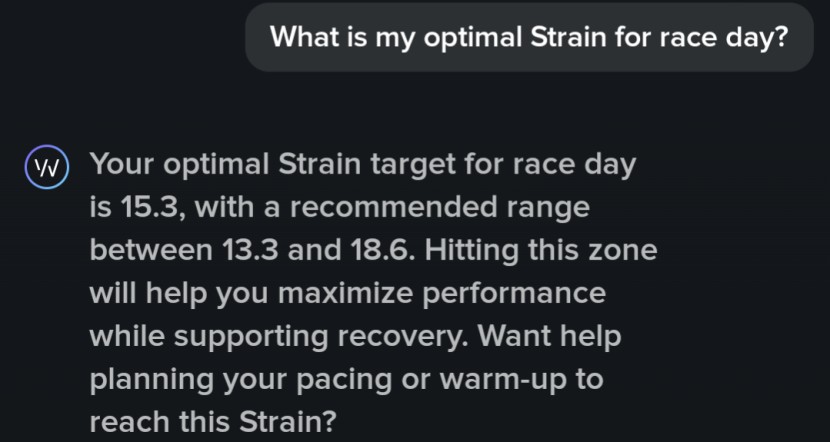Click the user question message bubble
The height and width of the screenshot is (442, 830).
[529, 38]
